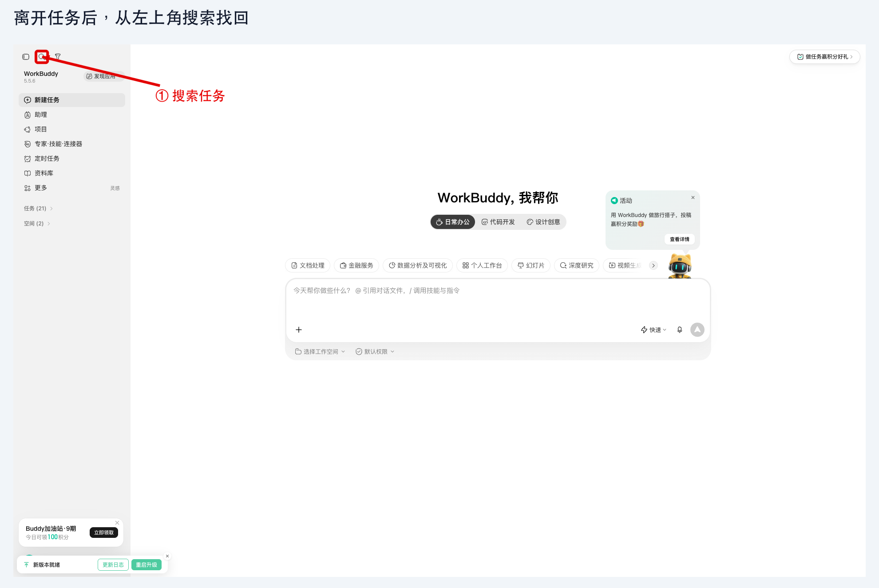879x588 pixels.
Task: Click the 灵感 label beside 更多
Action: 115,188
